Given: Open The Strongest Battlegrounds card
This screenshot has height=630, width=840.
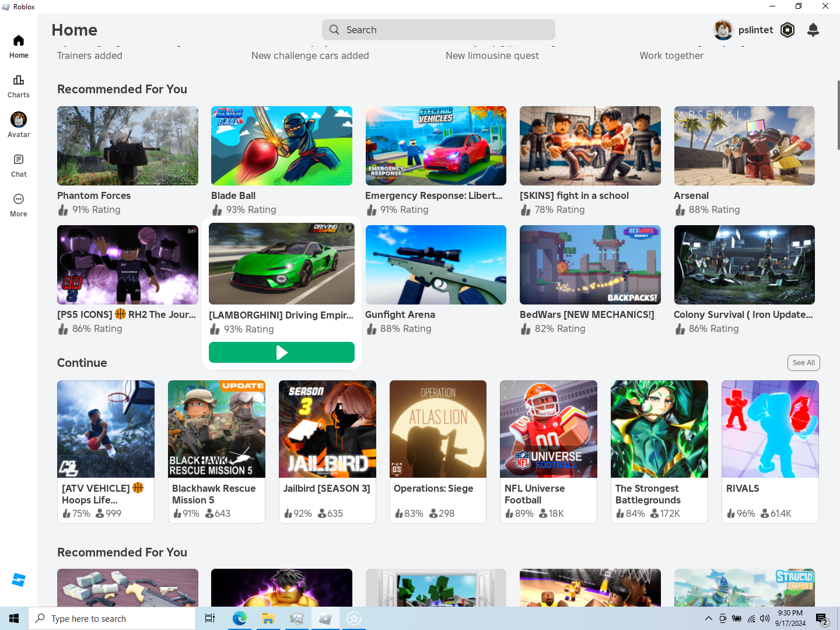Looking at the screenshot, I should (659, 452).
